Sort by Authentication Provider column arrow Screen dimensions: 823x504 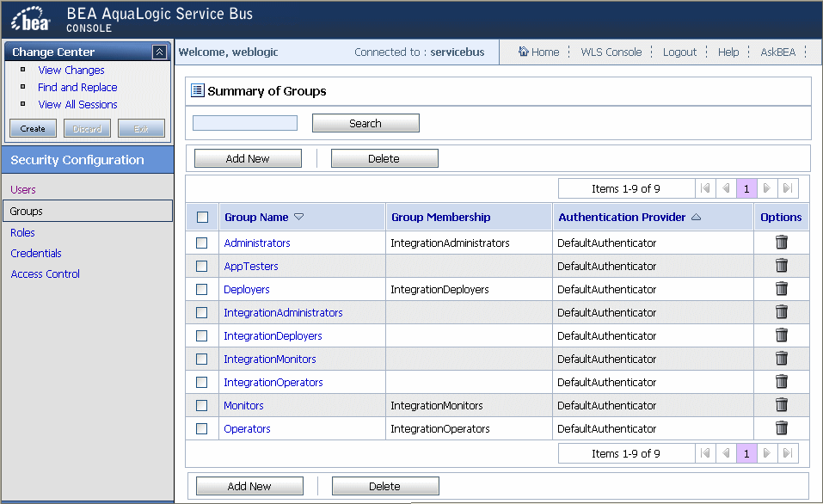click(696, 218)
